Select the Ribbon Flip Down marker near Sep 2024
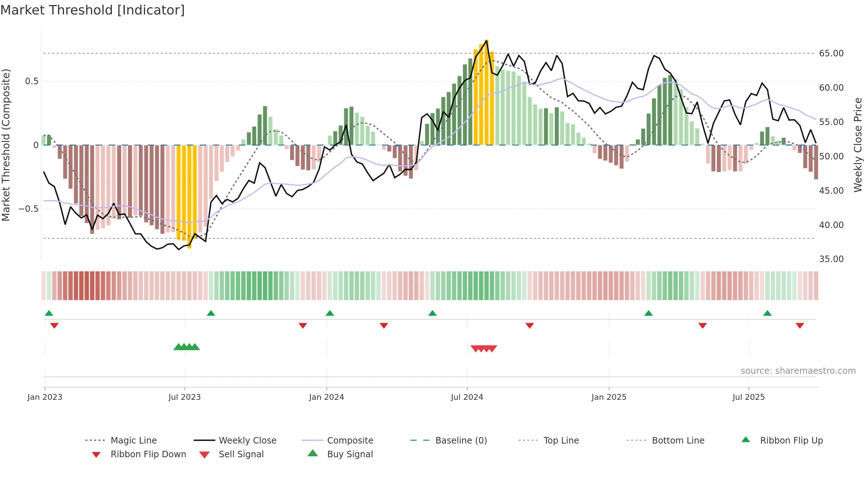Image resolution: width=868 pixels, height=488 pixels. pyautogui.click(x=530, y=326)
